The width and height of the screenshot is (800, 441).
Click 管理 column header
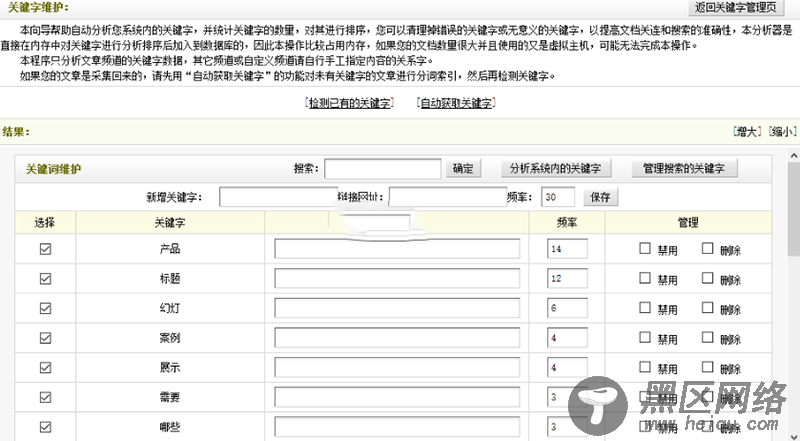[x=688, y=223]
